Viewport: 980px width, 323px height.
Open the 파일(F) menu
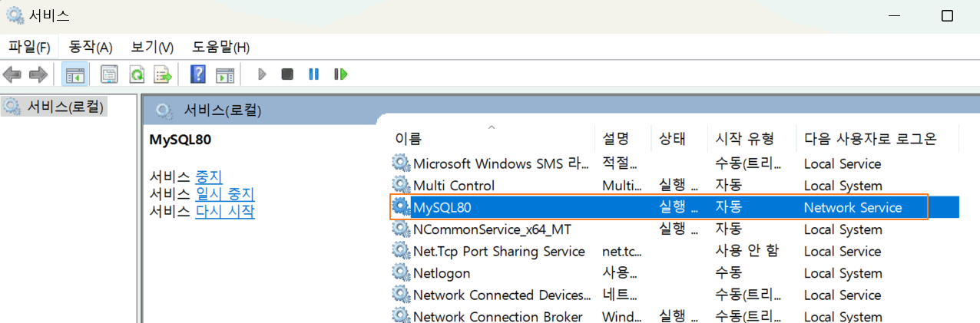[x=30, y=47]
